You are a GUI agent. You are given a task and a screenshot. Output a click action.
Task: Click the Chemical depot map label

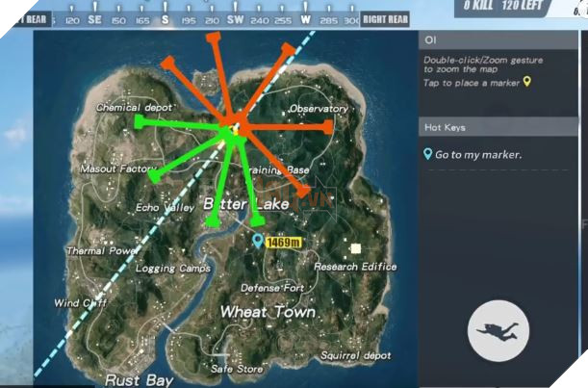click(134, 108)
